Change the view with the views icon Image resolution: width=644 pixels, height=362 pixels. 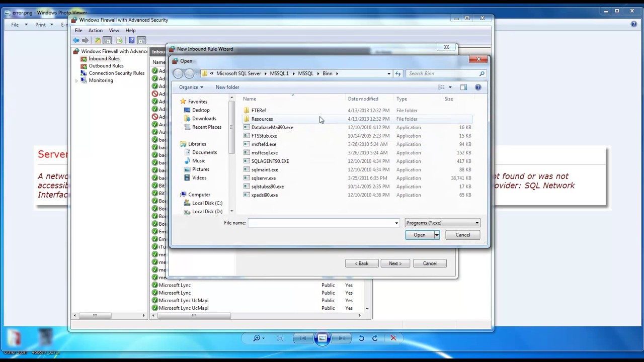441,87
